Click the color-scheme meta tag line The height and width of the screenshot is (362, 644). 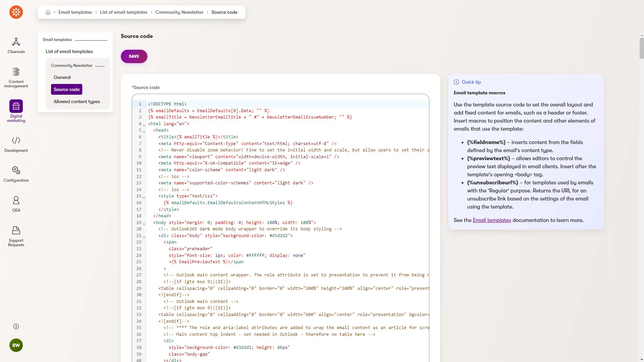tap(222, 170)
